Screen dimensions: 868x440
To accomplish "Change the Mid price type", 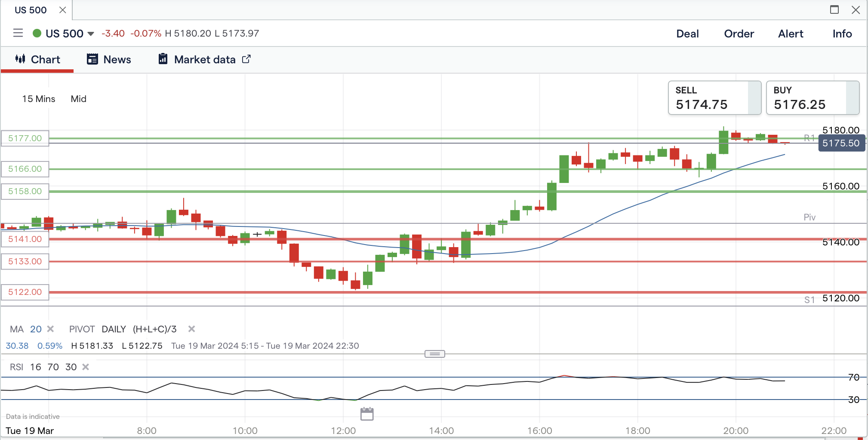I will coord(79,99).
